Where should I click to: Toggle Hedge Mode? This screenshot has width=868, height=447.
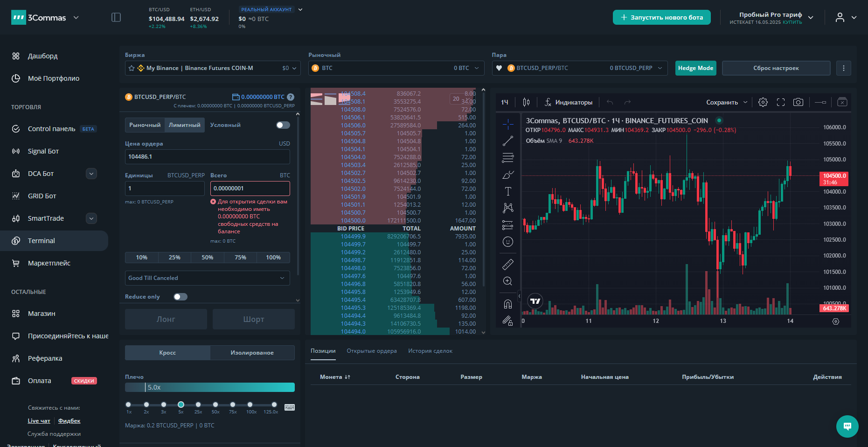(695, 68)
